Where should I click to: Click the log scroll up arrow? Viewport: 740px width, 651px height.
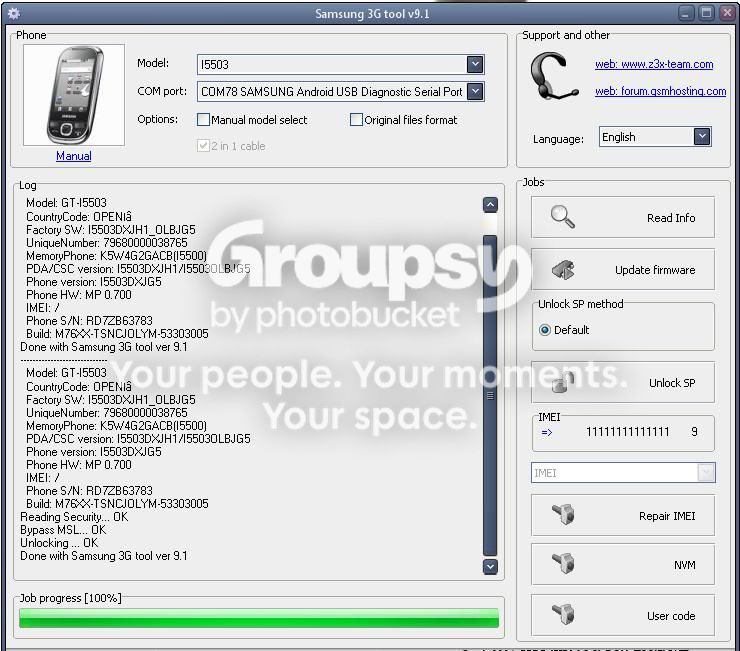coord(490,204)
